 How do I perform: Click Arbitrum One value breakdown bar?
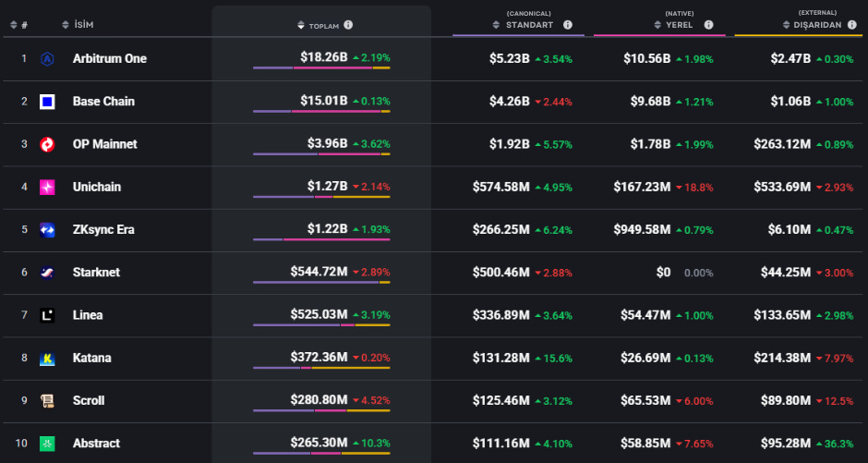tap(321, 68)
